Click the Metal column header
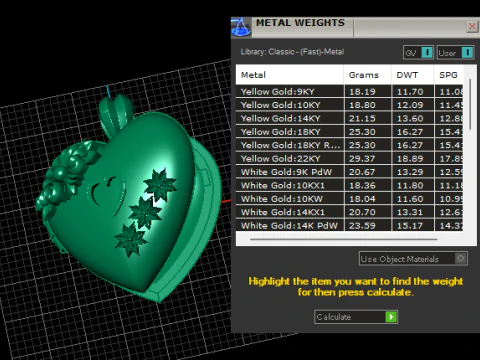Viewport: 480px width, 360px height. [290, 75]
